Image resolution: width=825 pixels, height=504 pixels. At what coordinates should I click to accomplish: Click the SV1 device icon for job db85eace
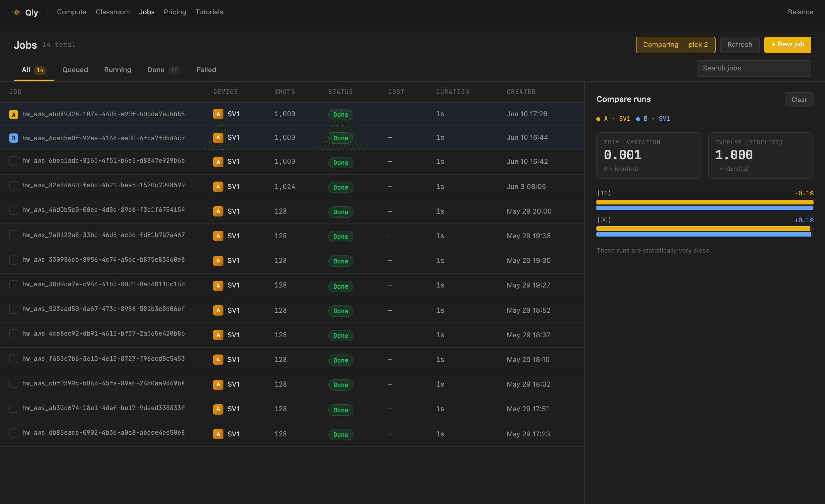pos(218,434)
